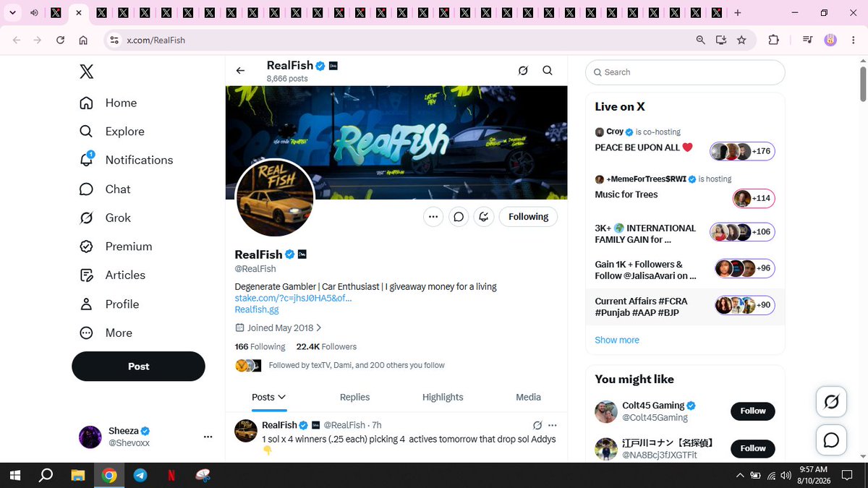Screen dimensions: 868x488
Task: Follow the @NA8Bcj3fJXGTFit account
Action: coord(753,448)
